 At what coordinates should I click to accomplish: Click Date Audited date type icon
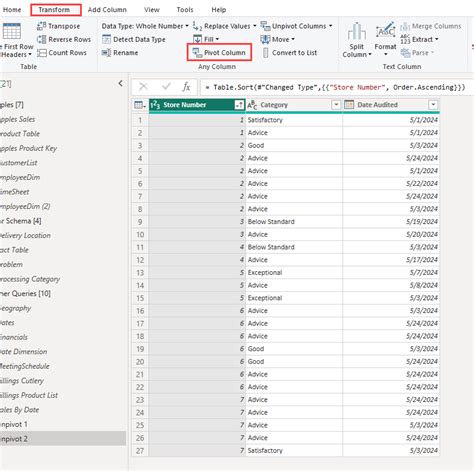point(349,105)
